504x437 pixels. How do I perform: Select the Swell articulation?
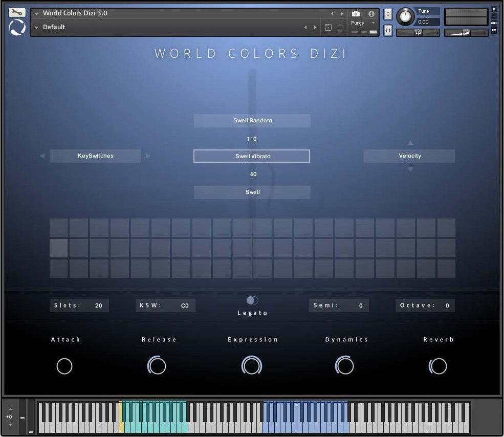[x=252, y=192]
